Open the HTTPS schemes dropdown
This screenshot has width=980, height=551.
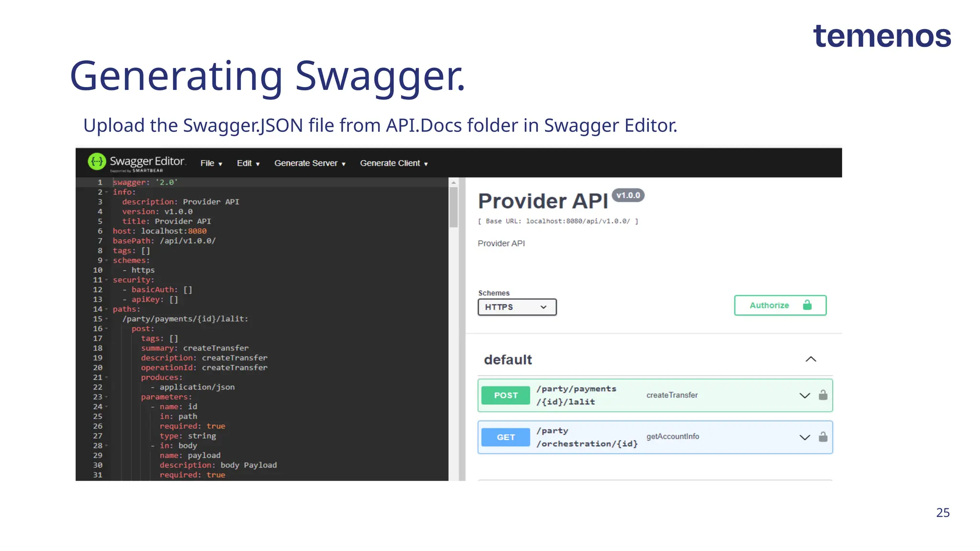coord(517,307)
